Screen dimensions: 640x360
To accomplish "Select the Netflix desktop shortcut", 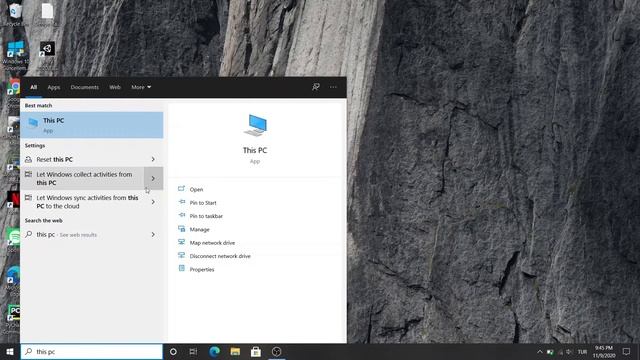I will click(13, 200).
